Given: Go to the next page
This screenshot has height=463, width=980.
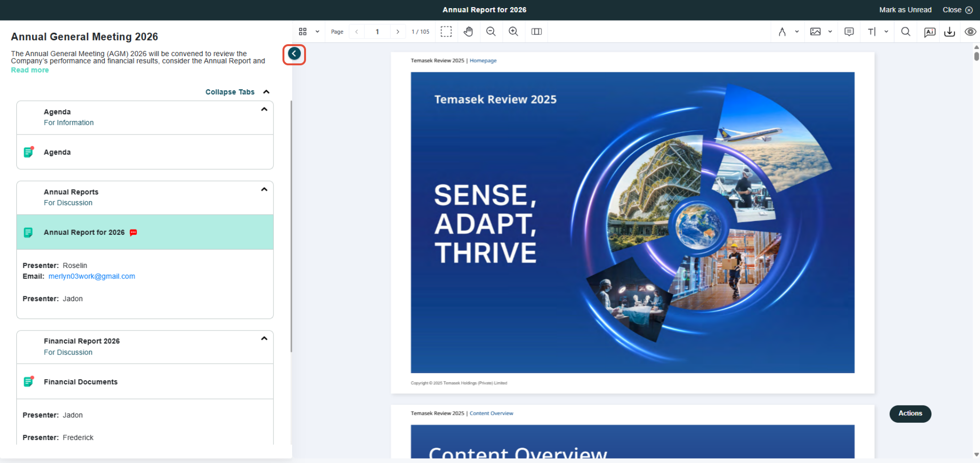Looking at the screenshot, I should tap(398, 32).
